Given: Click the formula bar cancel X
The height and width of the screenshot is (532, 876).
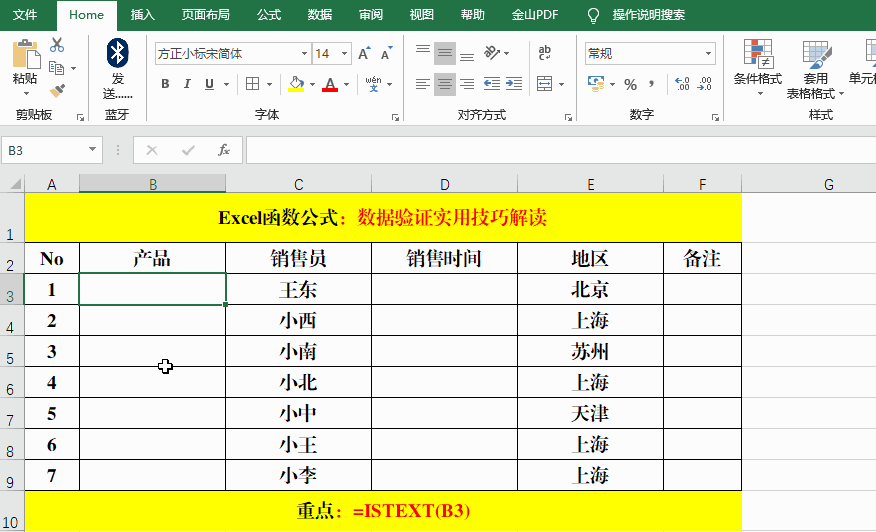Looking at the screenshot, I should click(152, 150).
